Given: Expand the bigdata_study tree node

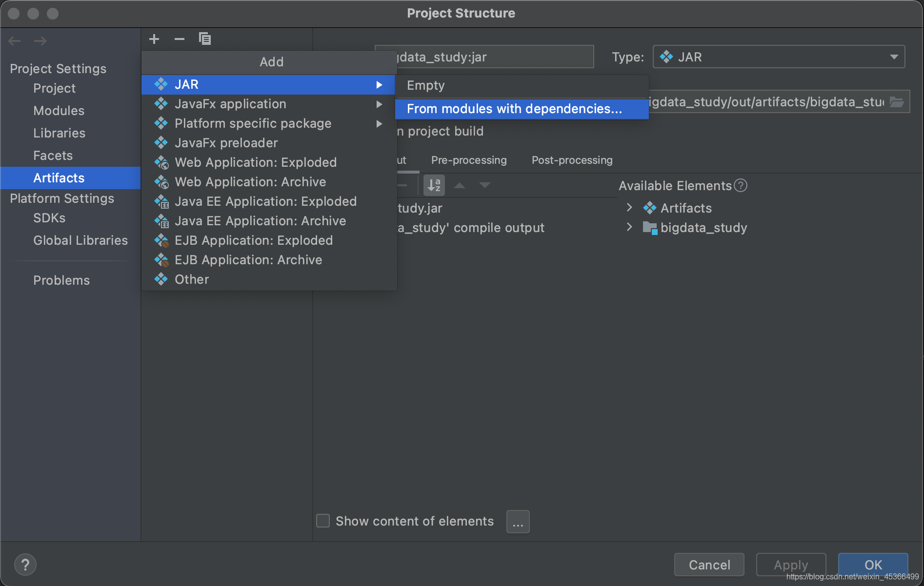Looking at the screenshot, I should pos(629,227).
